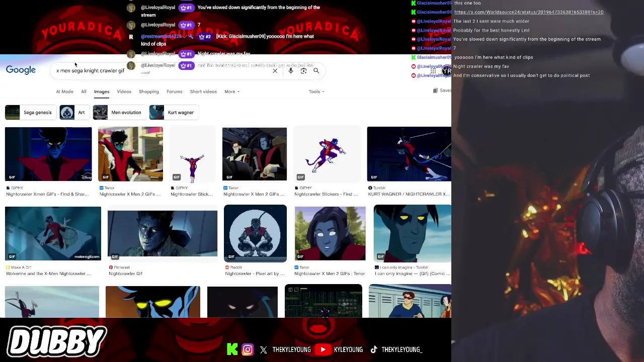Click the DUBBY logo
Image resolution: width=644 pixels, height=362 pixels.
coord(57,341)
